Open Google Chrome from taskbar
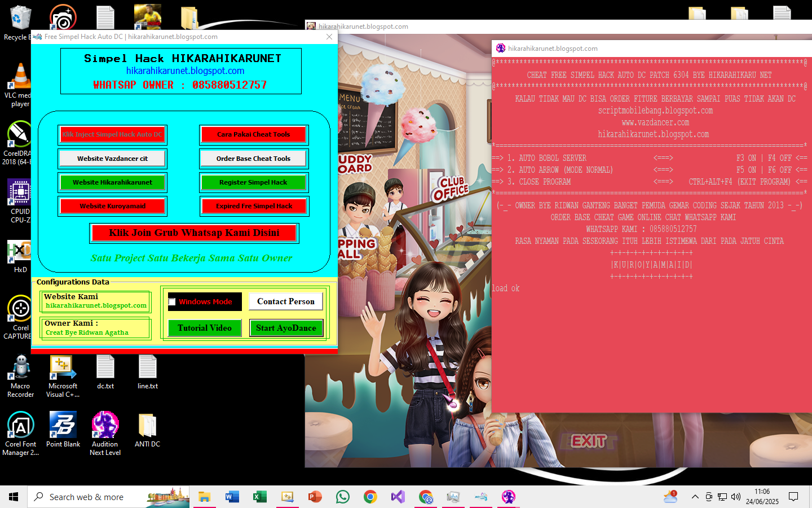 click(x=370, y=497)
